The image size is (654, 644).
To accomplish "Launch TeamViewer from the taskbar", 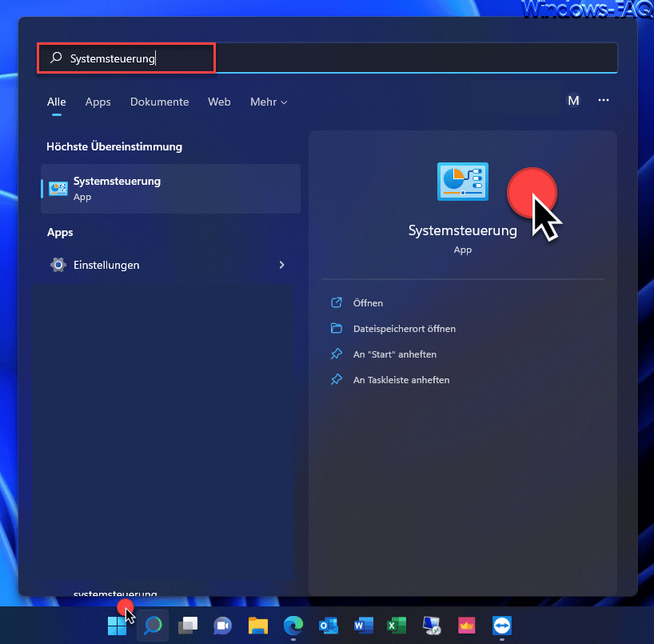I will coord(502,626).
